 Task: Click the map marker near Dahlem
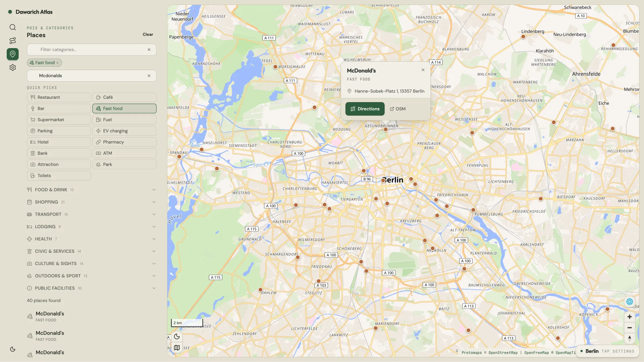(260, 290)
